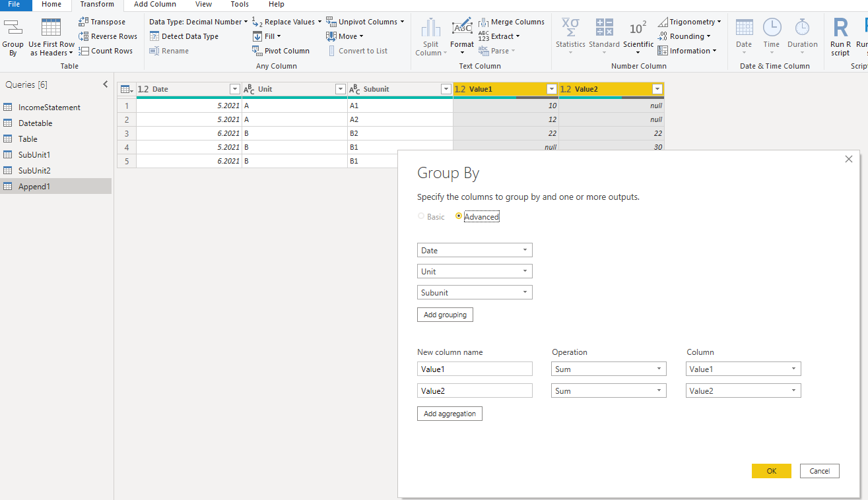
Task: Switch to the Home ribbon tab
Action: [51, 5]
